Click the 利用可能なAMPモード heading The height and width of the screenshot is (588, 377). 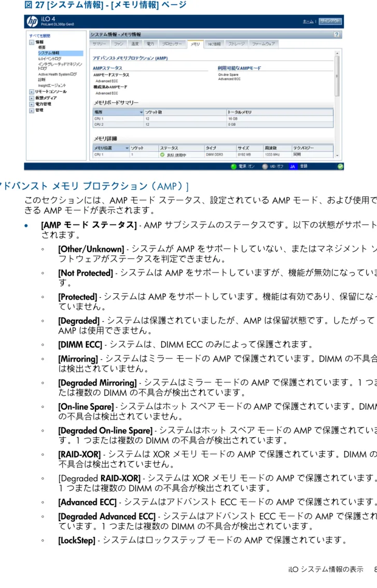click(239, 68)
